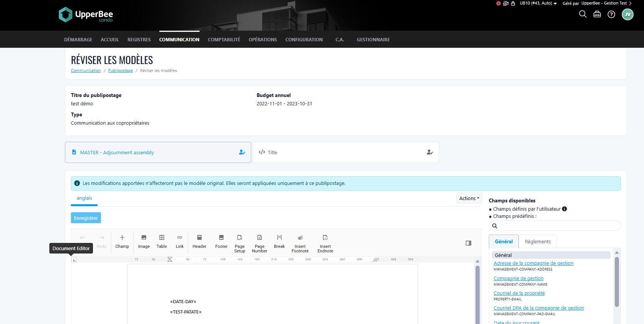The height and width of the screenshot is (324, 644).
Task: Open the search magnifier in the header
Action: (583, 14)
